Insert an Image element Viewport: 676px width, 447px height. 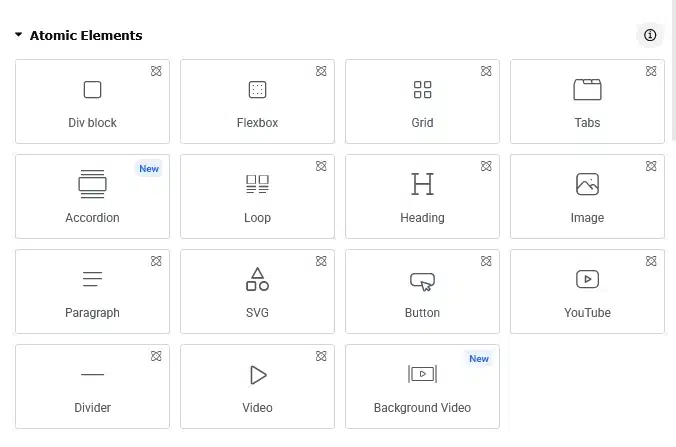pyautogui.click(x=587, y=197)
